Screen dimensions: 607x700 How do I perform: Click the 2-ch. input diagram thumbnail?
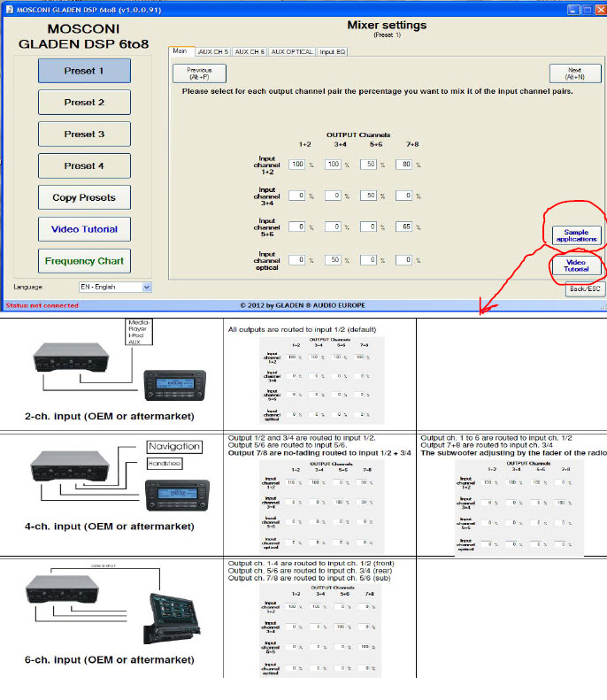point(119,360)
